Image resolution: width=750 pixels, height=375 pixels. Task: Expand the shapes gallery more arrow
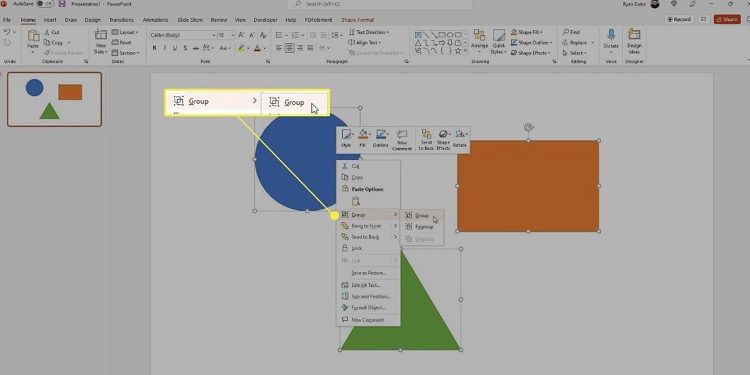[464, 50]
